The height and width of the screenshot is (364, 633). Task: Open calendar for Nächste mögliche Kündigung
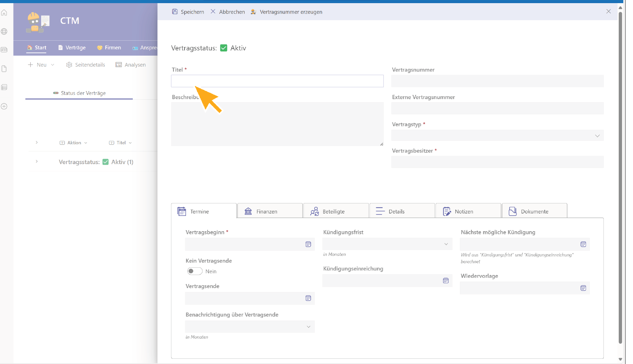pyautogui.click(x=583, y=244)
